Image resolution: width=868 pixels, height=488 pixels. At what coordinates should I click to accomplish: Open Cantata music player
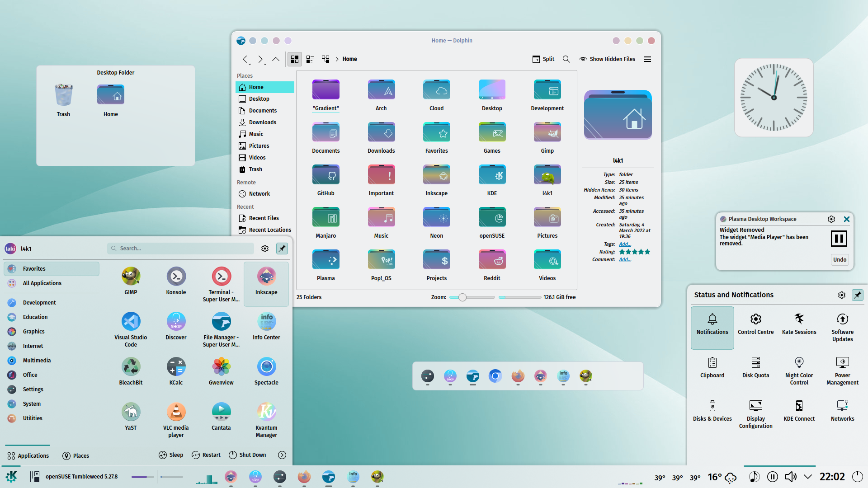[221, 416]
